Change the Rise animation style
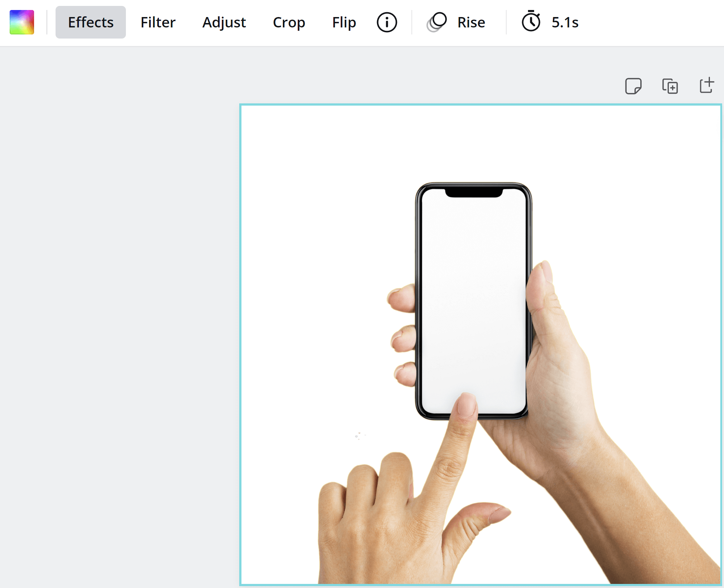724x588 pixels. [471, 22]
